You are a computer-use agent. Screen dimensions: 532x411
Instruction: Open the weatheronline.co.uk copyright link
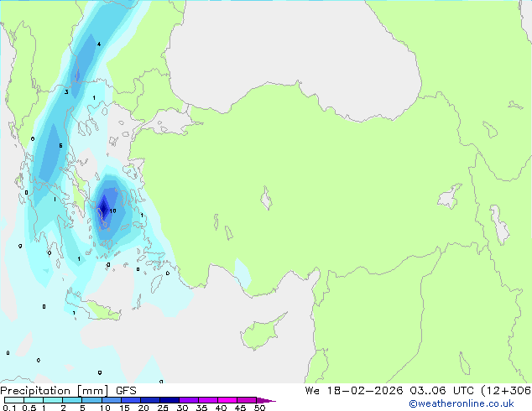(x=462, y=403)
